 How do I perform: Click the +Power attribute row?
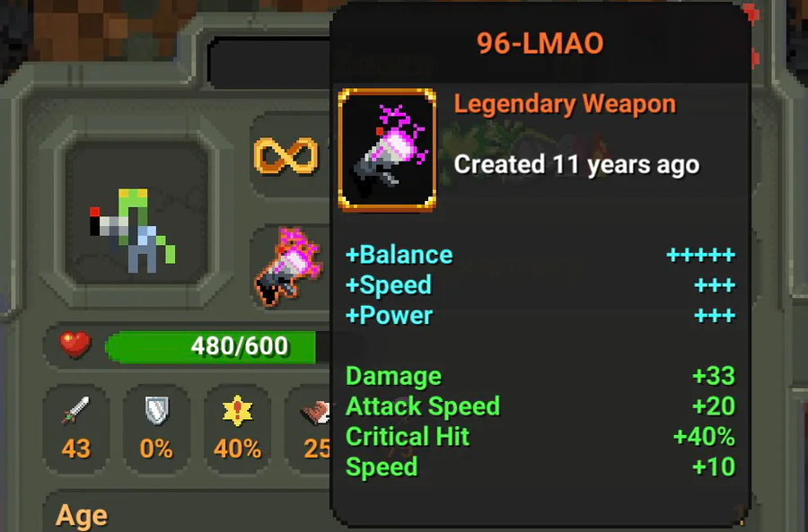click(x=540, y=316)
